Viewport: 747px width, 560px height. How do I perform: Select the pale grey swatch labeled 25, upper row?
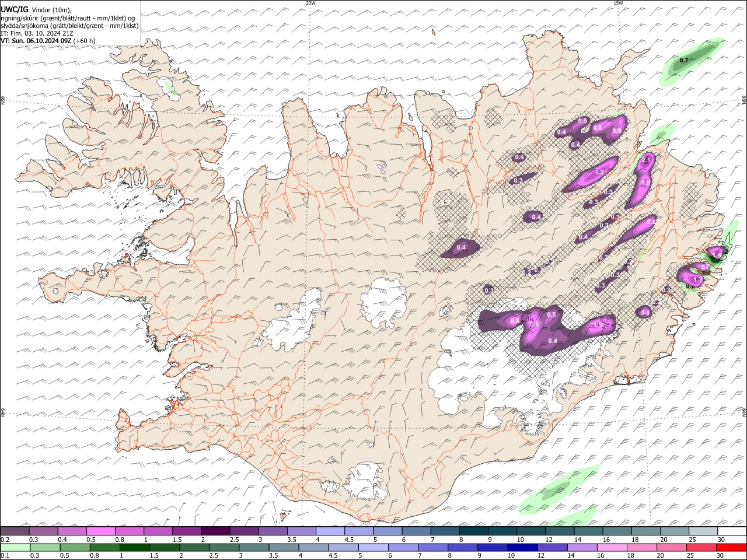click(703, 531)
